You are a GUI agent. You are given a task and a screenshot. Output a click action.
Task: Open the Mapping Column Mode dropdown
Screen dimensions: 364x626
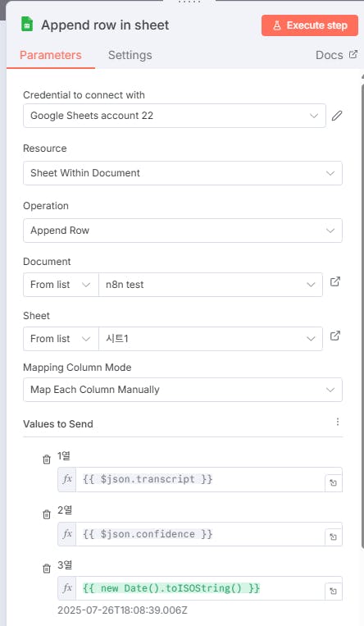(182, 390)
